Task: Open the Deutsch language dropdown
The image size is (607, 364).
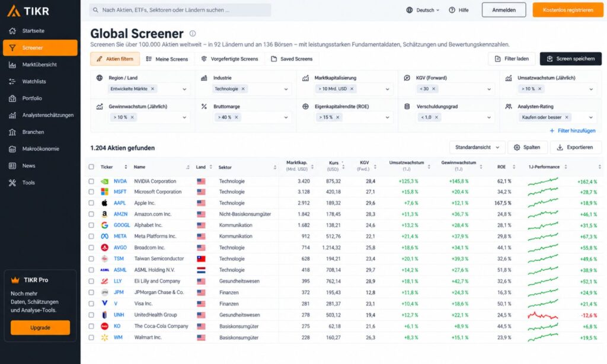Action: [423, 10]
